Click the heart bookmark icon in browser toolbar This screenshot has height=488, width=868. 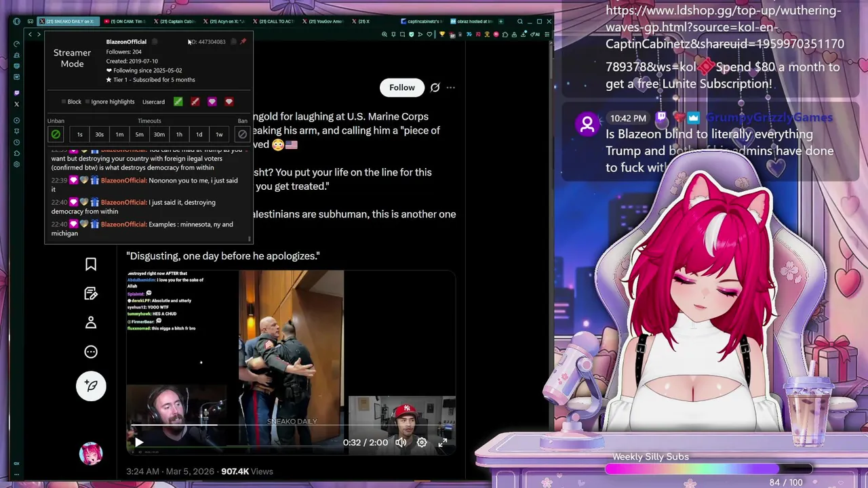(x=429, y=34)
